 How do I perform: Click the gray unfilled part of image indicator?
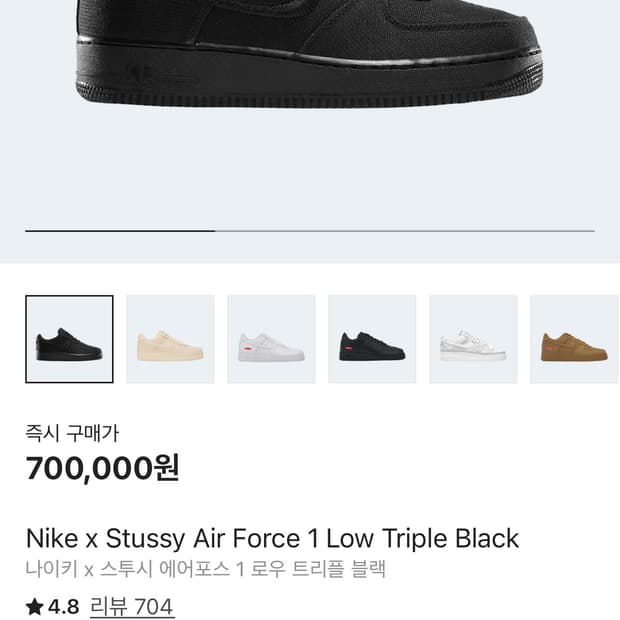click(405, 231)
